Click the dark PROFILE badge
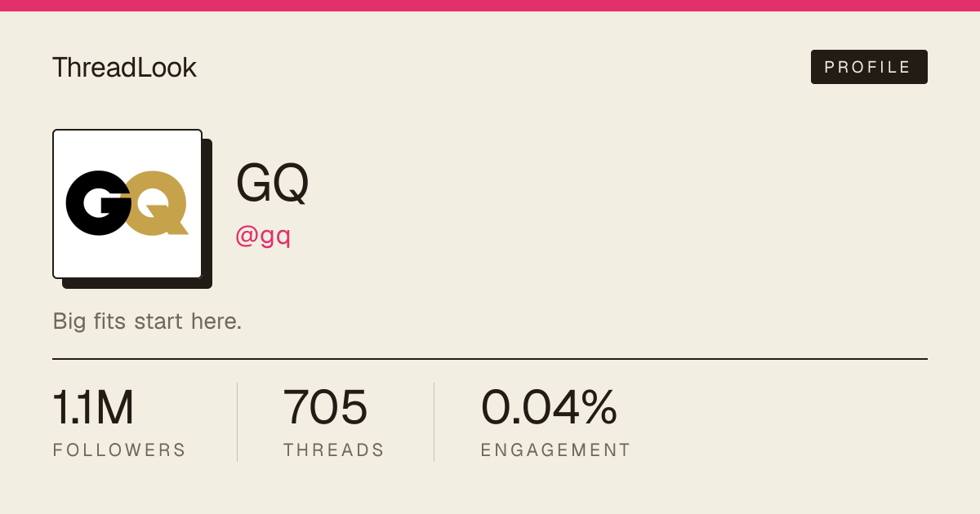Screen dimensions: 980x514 pyautogui.click(x=869, y=67)
